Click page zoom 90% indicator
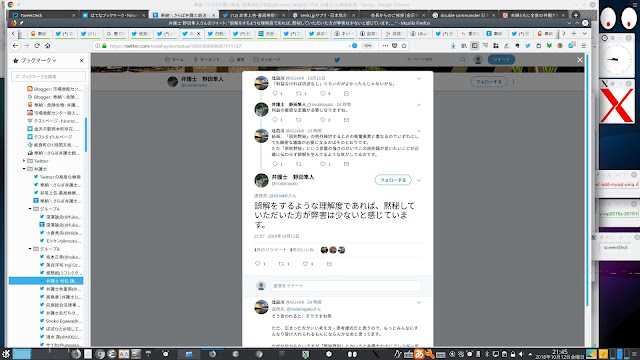 pyautogui.click(x=368, y=46)
